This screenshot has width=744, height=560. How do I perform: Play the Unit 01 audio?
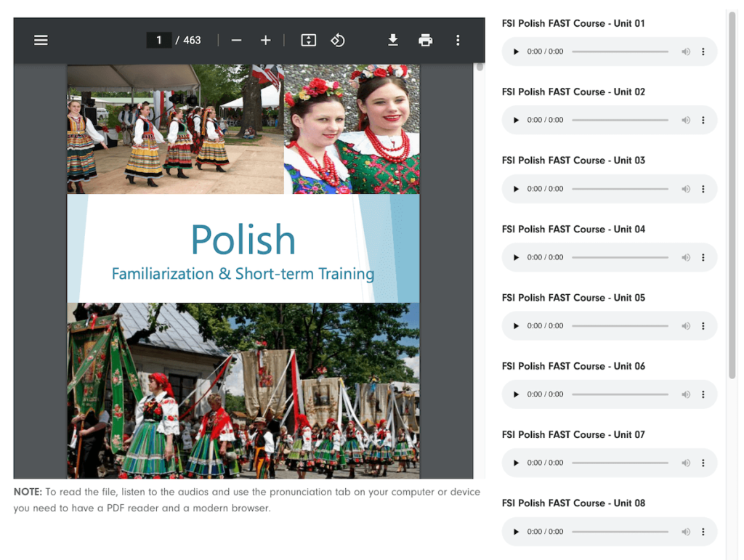[517, 52]
